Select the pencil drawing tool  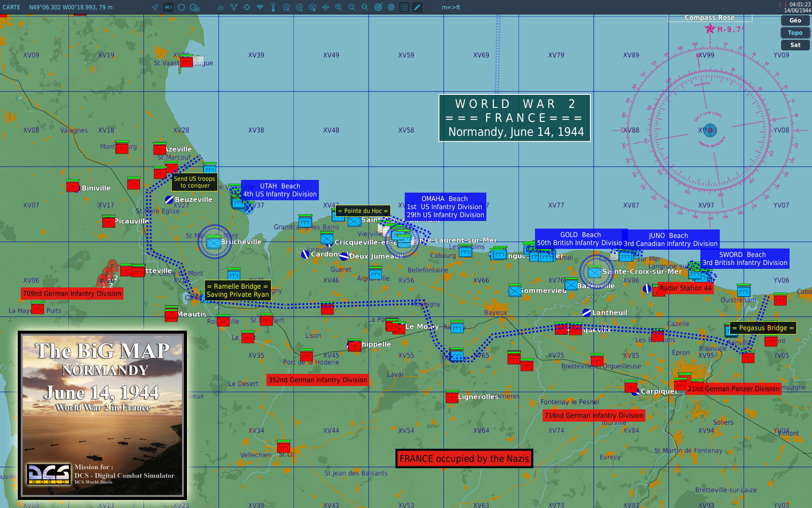(x=417, y=7)
